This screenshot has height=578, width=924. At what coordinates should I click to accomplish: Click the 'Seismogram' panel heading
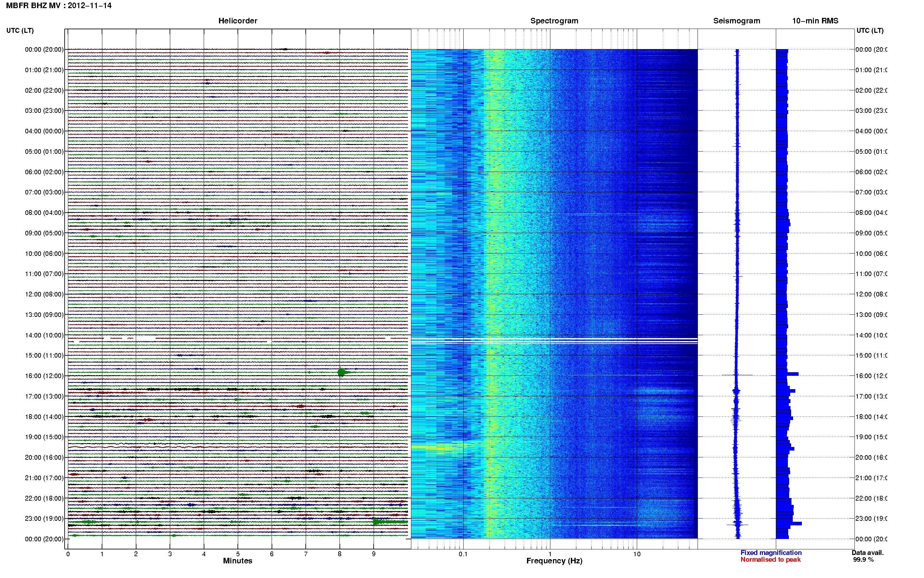(737, 21)
